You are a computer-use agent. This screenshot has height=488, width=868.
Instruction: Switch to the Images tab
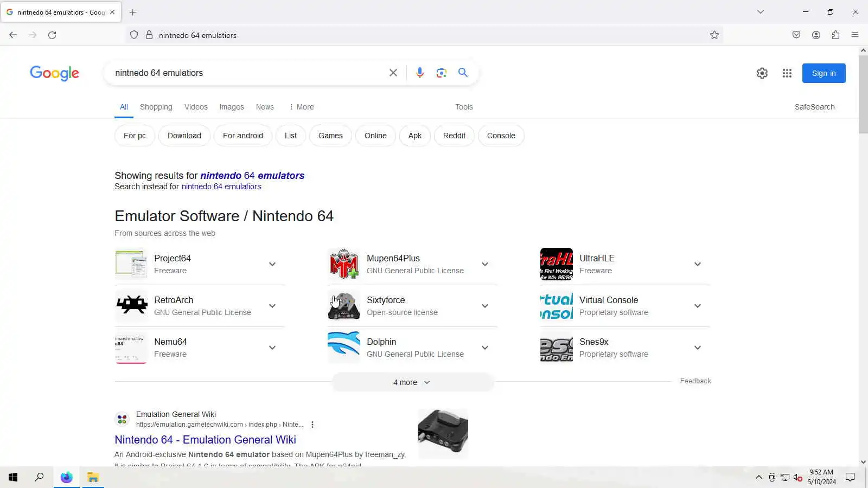tap(232, 107)
